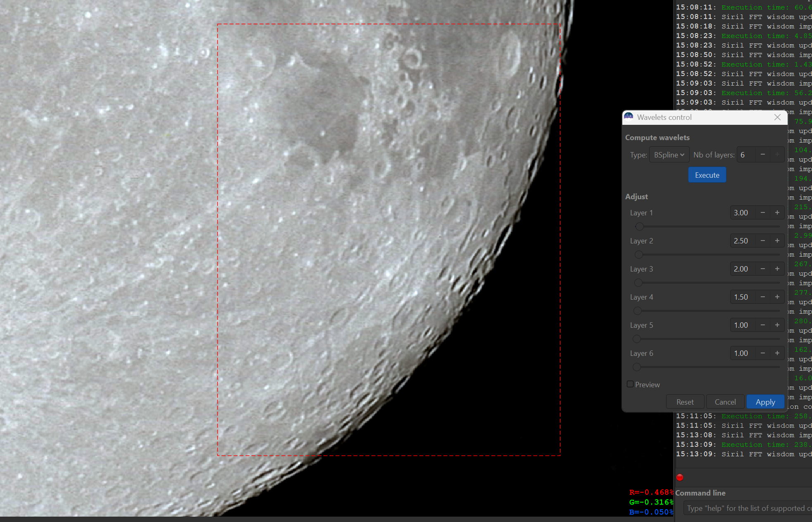
Task: Increase Layer 1 value with plus icon
Action: pos(777,213)
